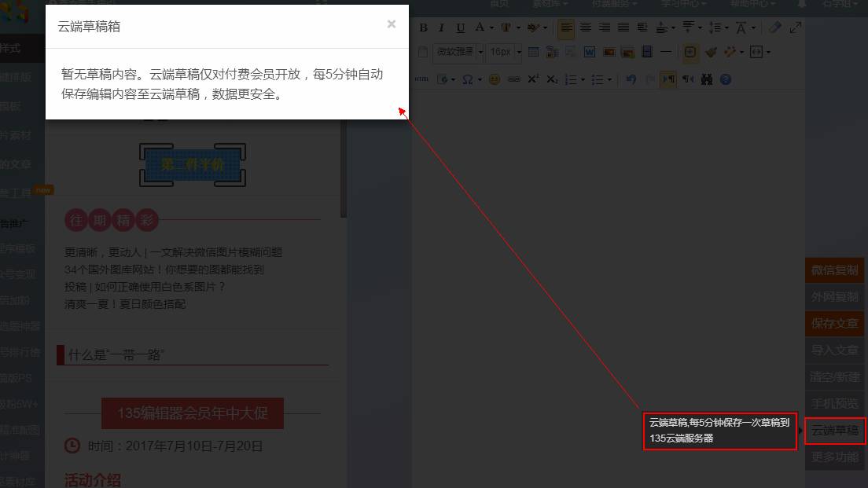The height and width of the screenshot is (488, 868).
Task: Click the eraser clear-format icon
Action: point(775,27)
